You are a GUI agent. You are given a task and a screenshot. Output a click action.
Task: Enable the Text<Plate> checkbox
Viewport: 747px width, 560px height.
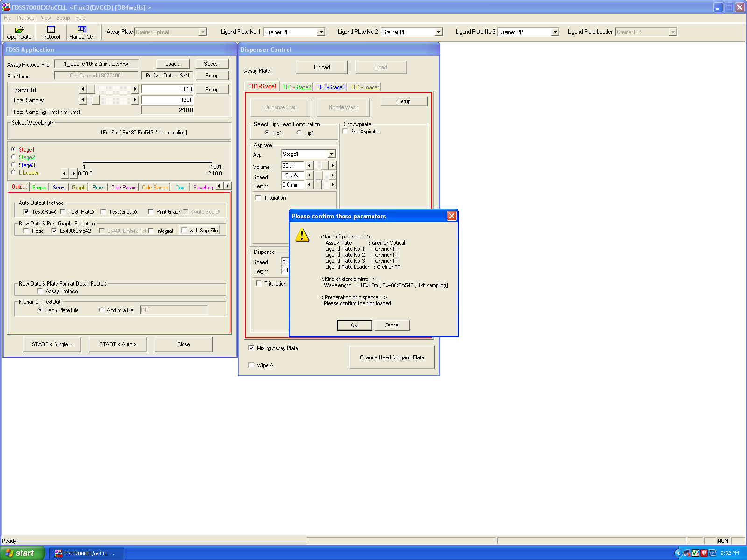(63, 212)
